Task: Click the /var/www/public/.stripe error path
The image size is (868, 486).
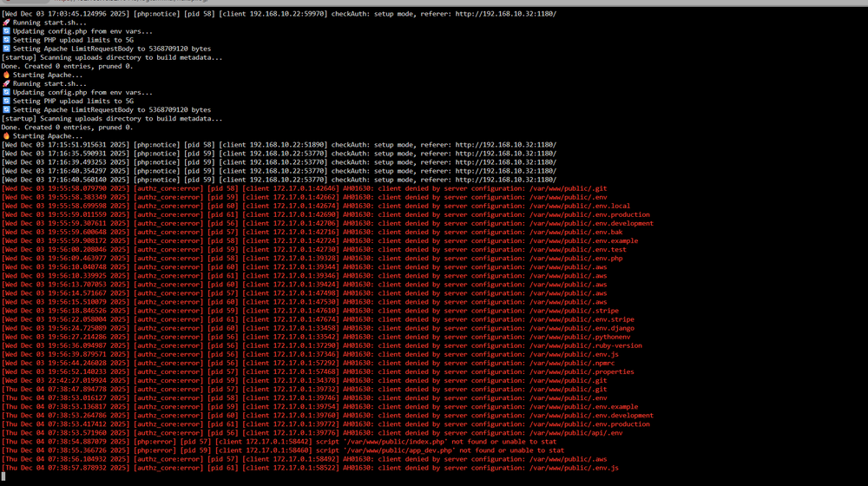Action: 574,311
